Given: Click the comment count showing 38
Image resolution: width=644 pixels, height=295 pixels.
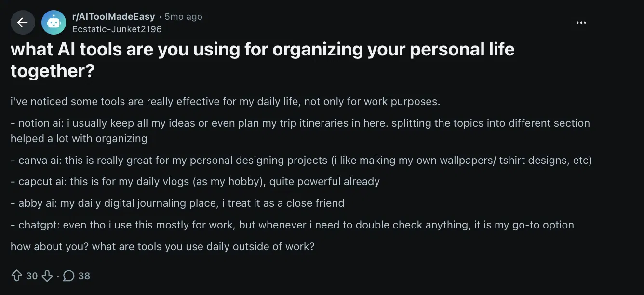Looking at the screenshot, I should click(x=84, y=276).
